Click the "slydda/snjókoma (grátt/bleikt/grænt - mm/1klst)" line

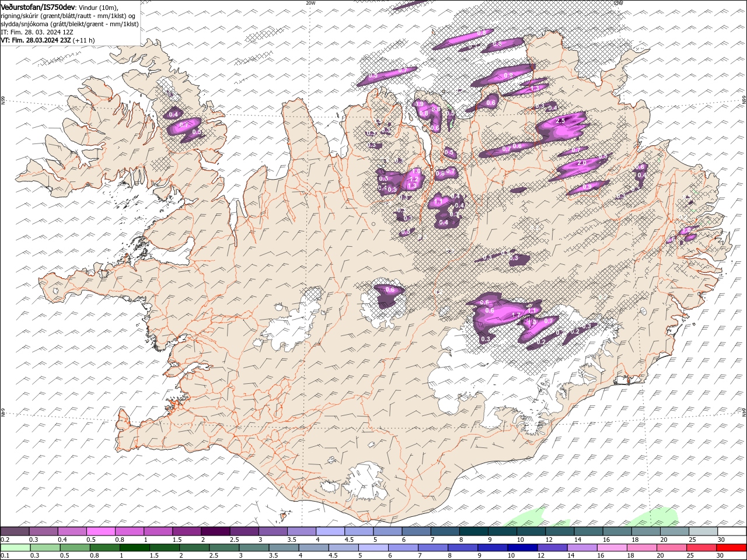[69, 24]
